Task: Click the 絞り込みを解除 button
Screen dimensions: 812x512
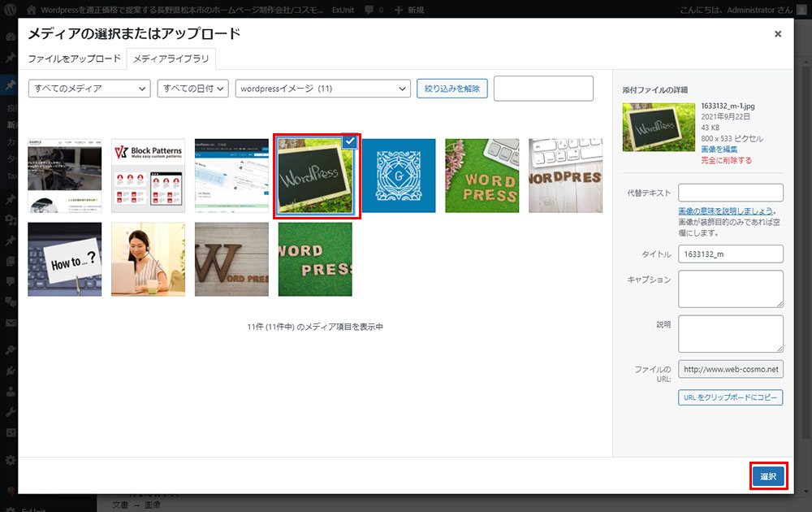Action: pos(452,89)
